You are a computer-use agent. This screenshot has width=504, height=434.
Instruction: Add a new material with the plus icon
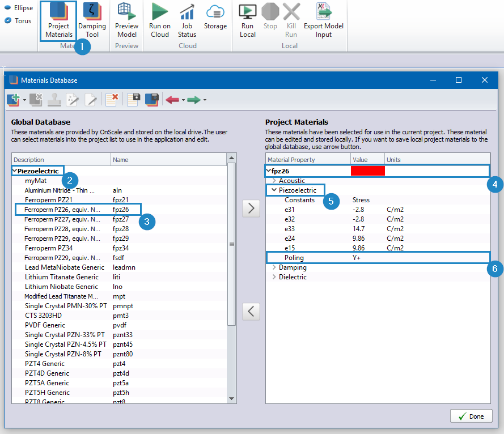point(14,100)
